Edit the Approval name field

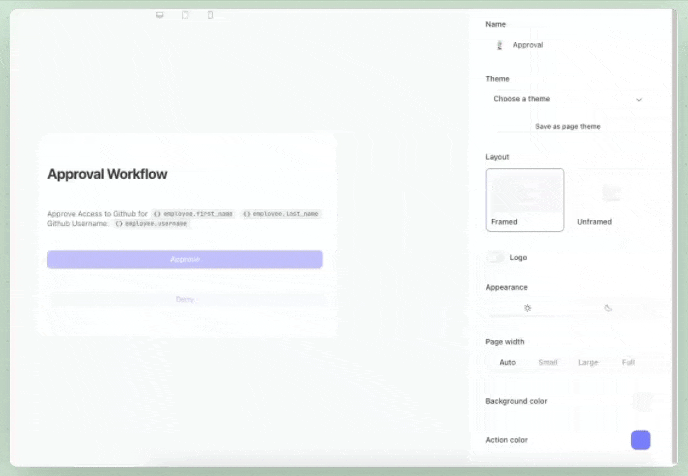tap(568, 45)
